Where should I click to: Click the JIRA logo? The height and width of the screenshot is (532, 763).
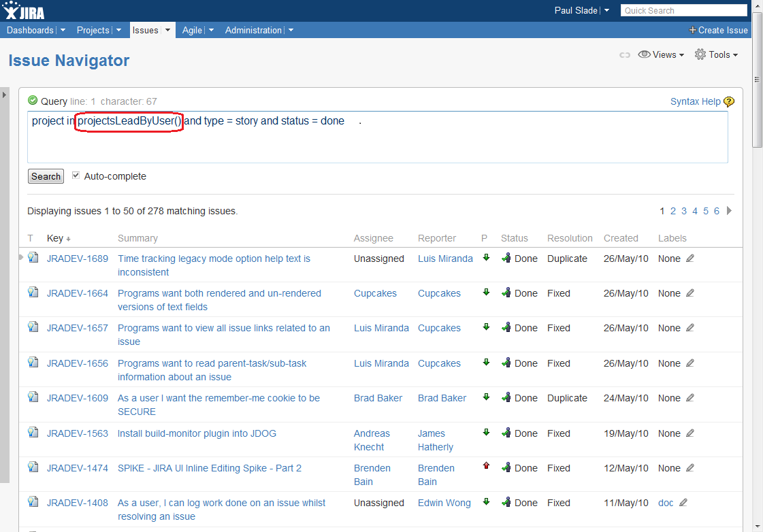[x=23, y=10]
